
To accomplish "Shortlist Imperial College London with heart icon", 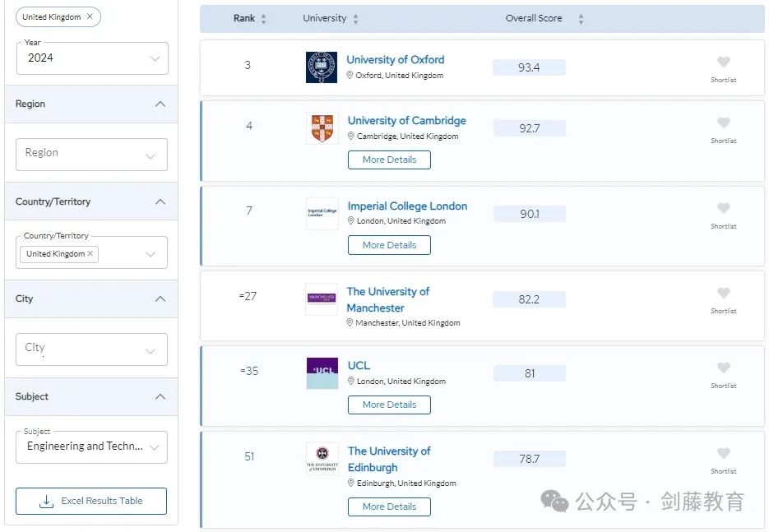I will click(x=724, y=208).
